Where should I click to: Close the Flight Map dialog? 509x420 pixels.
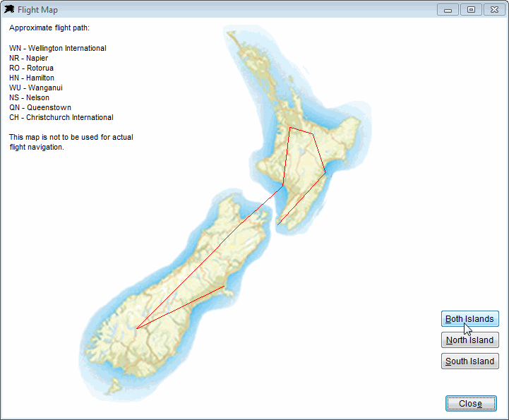pyautogui.click(x=471, y=404)
